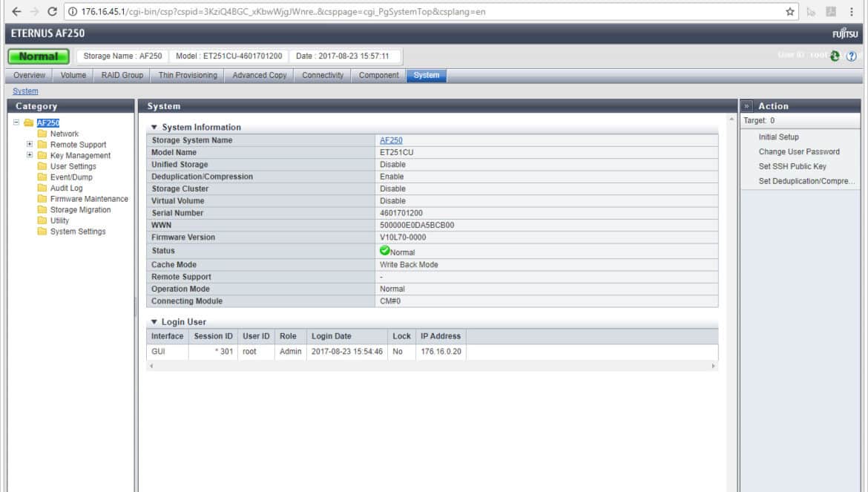This screenshot has height=492, width=868.
Task: Switch to the RAID Group tab
Action: coord(122,75)
